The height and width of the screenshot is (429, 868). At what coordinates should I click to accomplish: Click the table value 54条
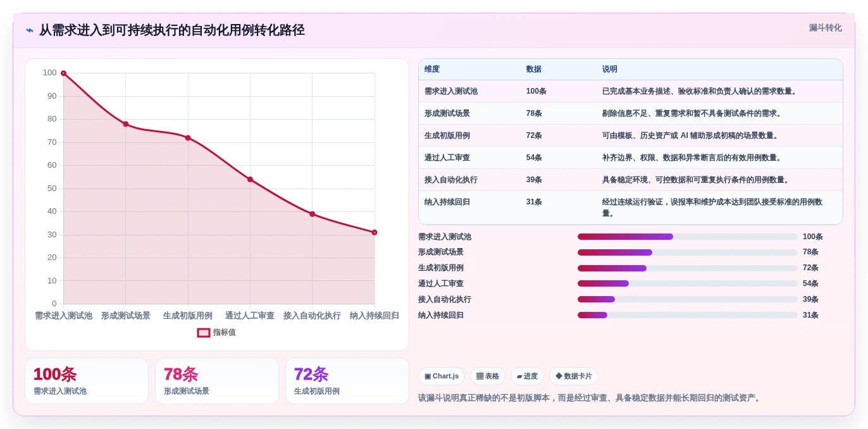click(x=534, y=158)
